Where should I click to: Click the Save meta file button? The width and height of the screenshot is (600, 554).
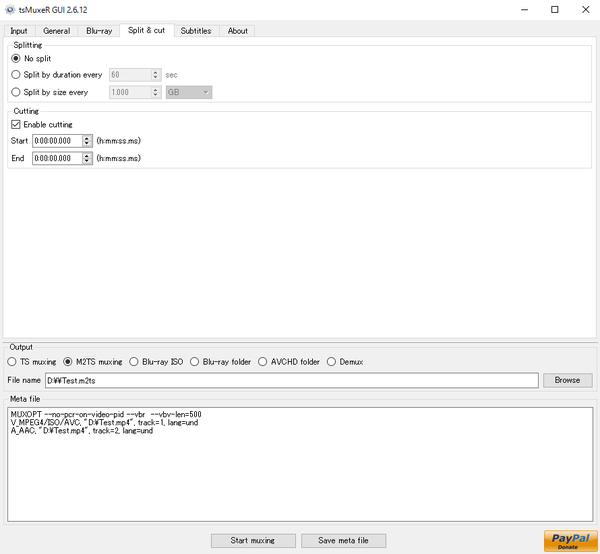coord(343,541)
